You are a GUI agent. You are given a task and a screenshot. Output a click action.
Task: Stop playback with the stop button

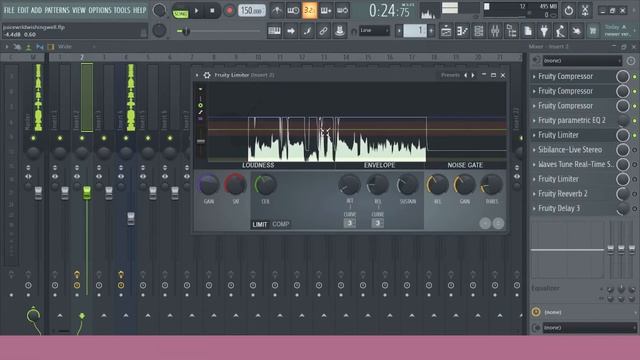point(212,11)
